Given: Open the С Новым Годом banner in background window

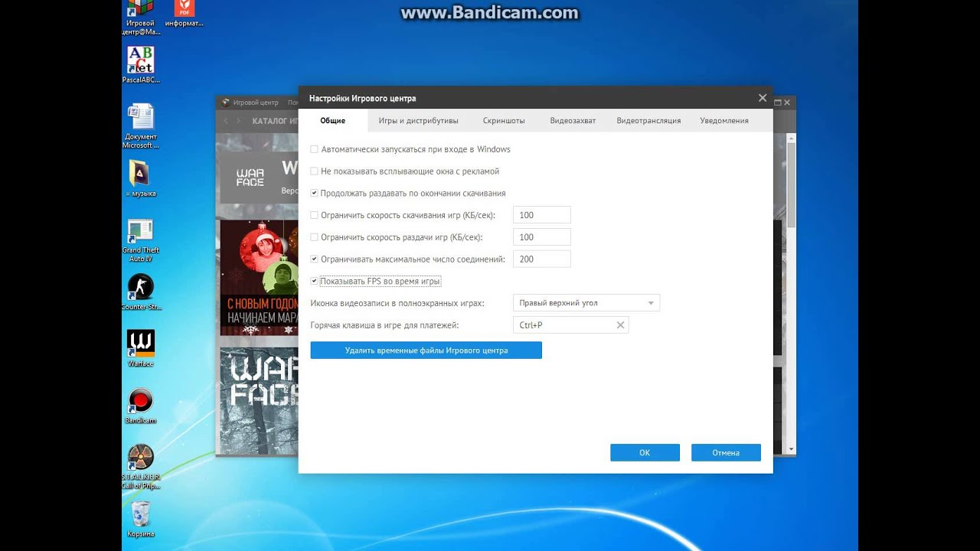Looking at the screenshot, I should tap(259, 278).
